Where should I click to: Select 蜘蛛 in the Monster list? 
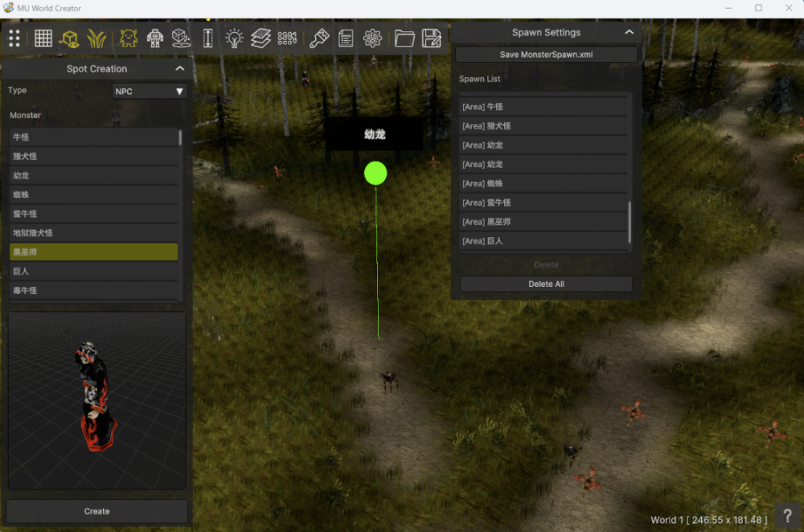94,194
